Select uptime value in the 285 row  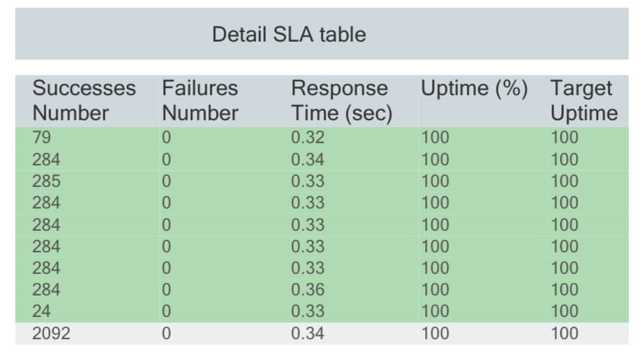pyautogui.click(x=436, y=181)
